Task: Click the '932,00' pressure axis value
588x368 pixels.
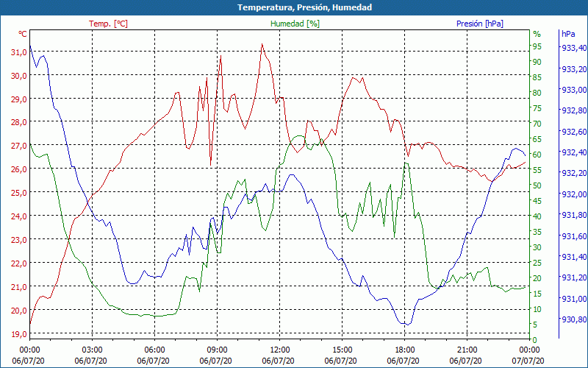Action: click(574, 194)
